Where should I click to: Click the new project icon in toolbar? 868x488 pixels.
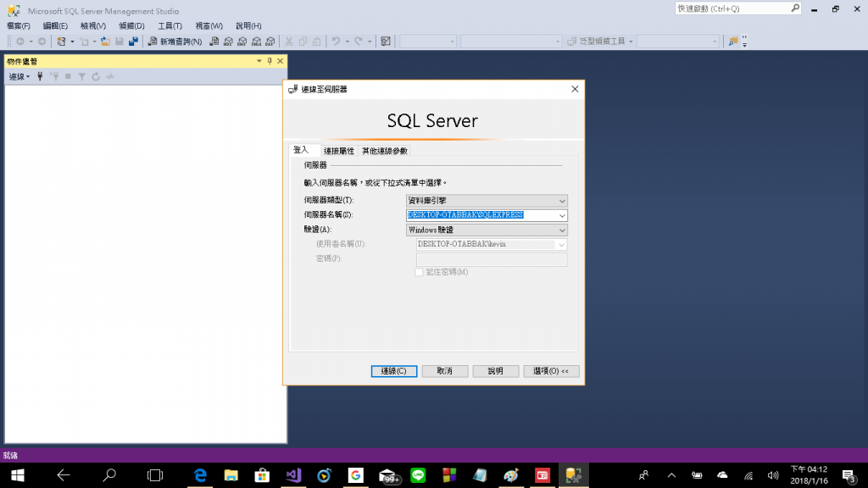click(61, 42)
